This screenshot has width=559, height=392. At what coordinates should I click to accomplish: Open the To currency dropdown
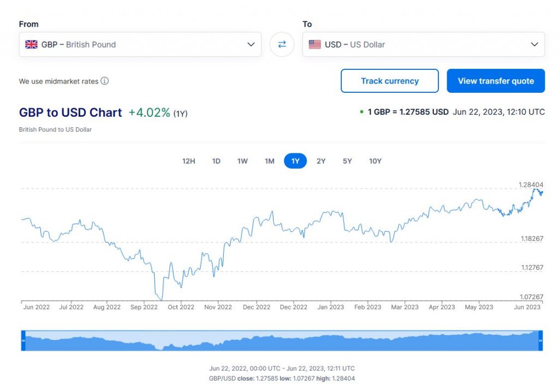tap(534, 44)
